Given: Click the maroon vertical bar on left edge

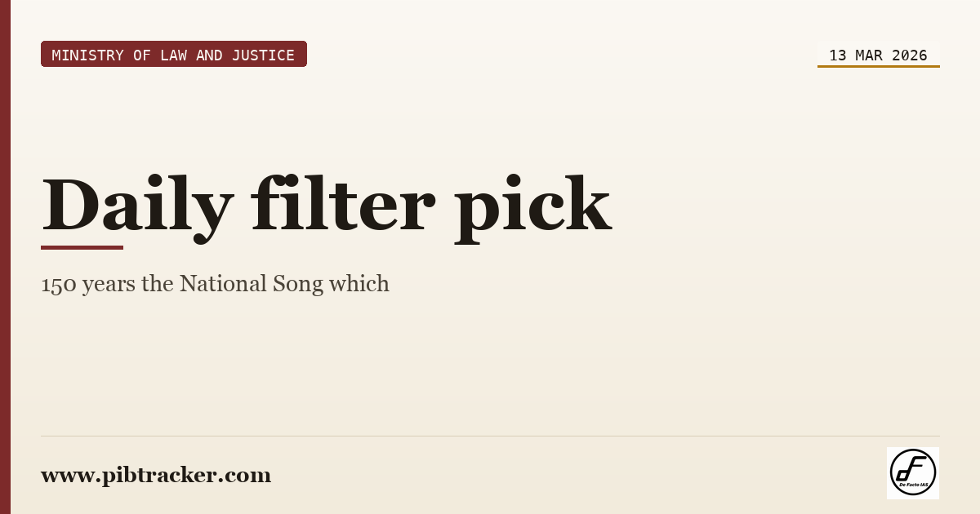Looking at the screenshot, I should [5, 257].
